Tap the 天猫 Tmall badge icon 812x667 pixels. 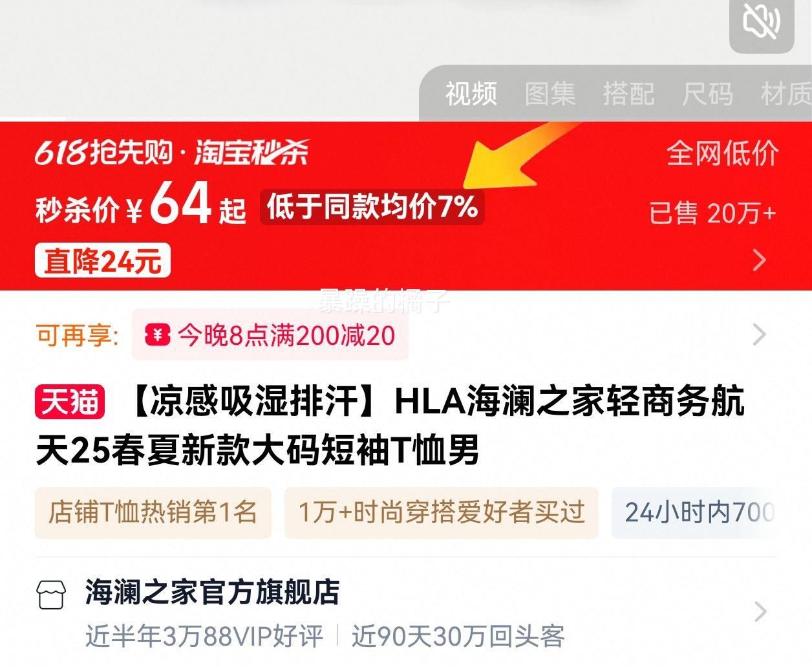click(70, 402)
